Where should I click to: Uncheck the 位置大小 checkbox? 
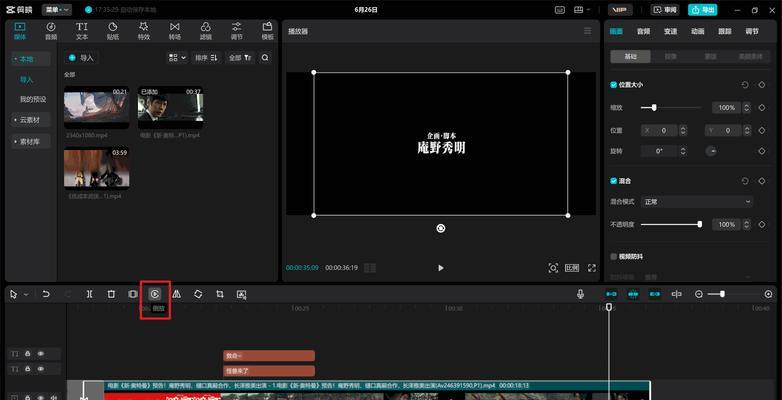613,85
